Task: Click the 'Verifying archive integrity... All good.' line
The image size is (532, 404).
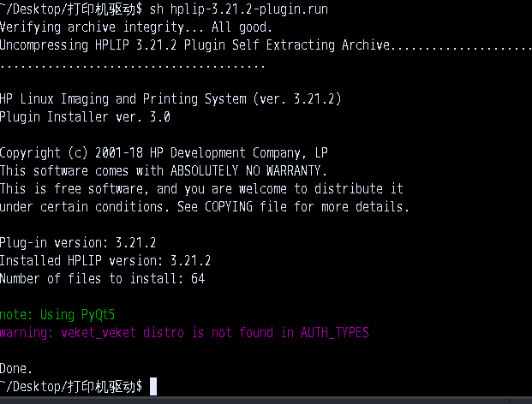Action: pyautogui.click(x=135, y=27)
